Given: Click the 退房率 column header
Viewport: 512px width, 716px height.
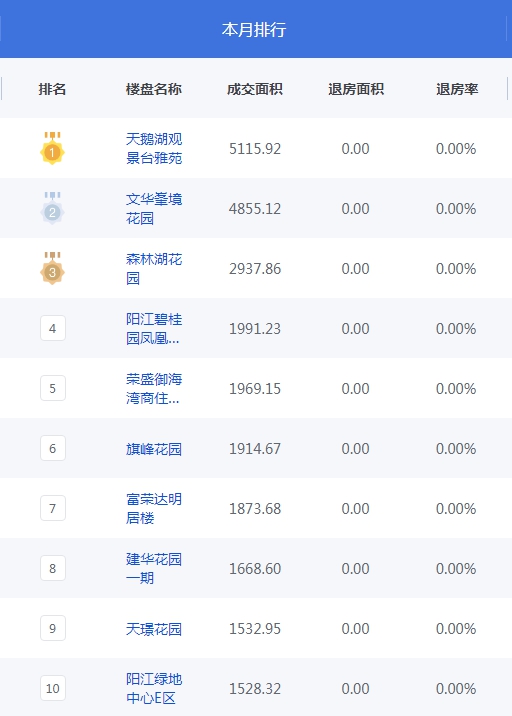Looking at the screenshot, I should click(457, 89).
